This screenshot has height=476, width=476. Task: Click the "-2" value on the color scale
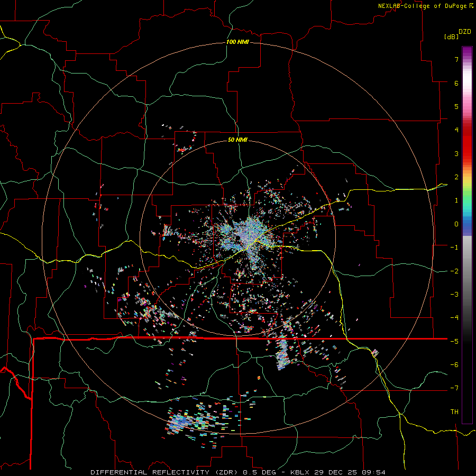[454, 271]
